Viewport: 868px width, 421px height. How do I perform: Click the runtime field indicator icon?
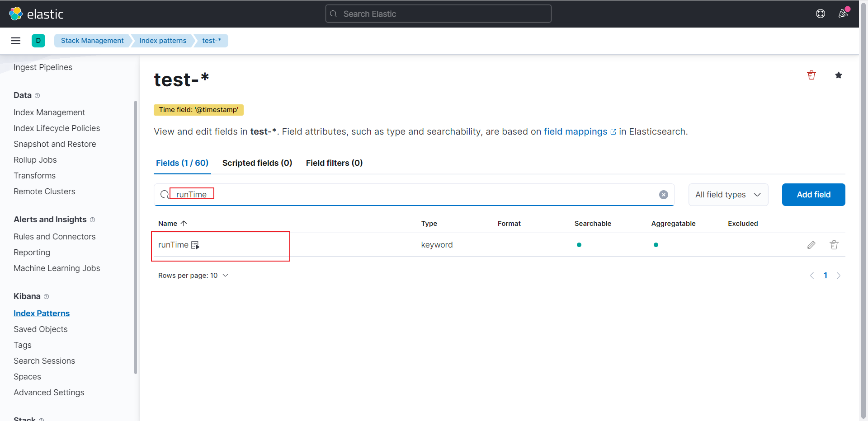(195, 245)
